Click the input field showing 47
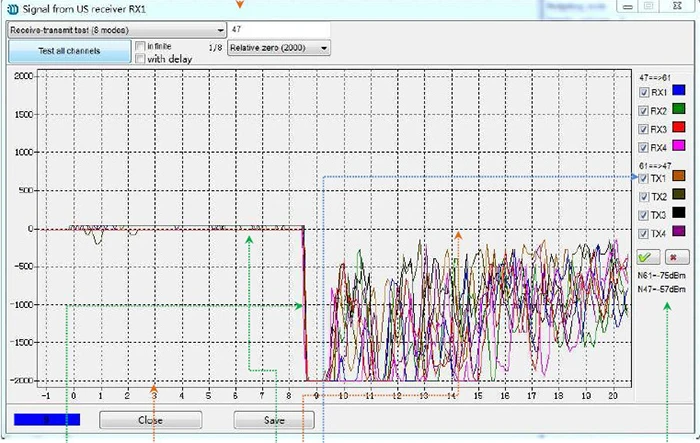This screenshot has height=443, width=700. 279,30
